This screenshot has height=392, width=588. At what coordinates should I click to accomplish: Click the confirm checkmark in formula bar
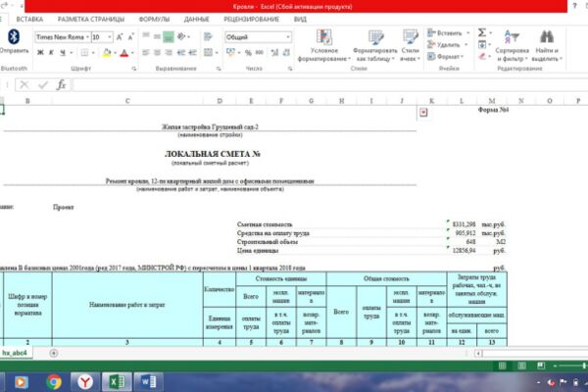(43, 85)
